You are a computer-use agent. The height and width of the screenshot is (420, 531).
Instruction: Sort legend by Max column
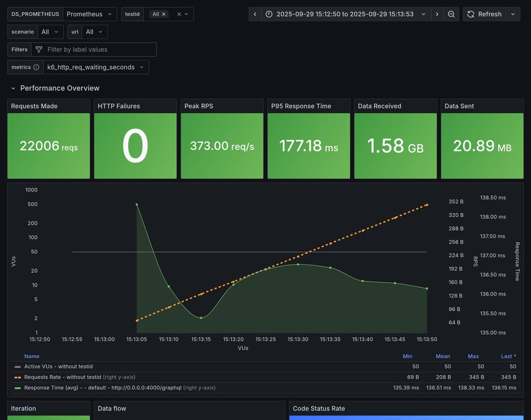coord(473,356)
